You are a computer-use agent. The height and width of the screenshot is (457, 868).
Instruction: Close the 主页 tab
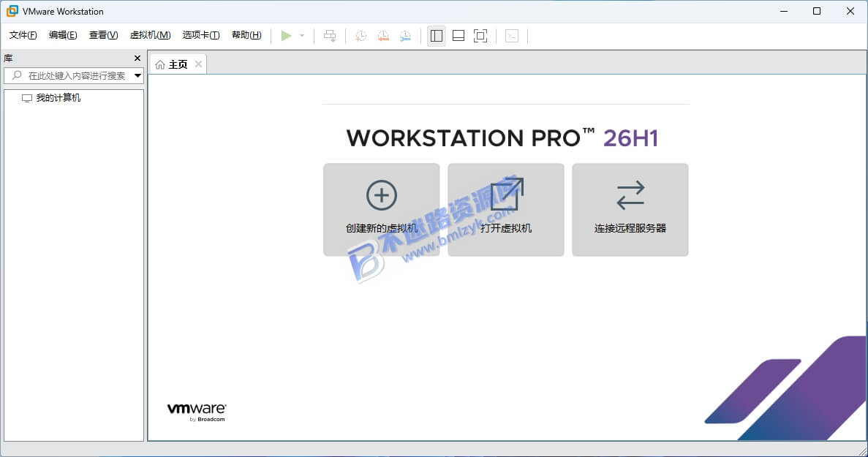click(198, 64)
